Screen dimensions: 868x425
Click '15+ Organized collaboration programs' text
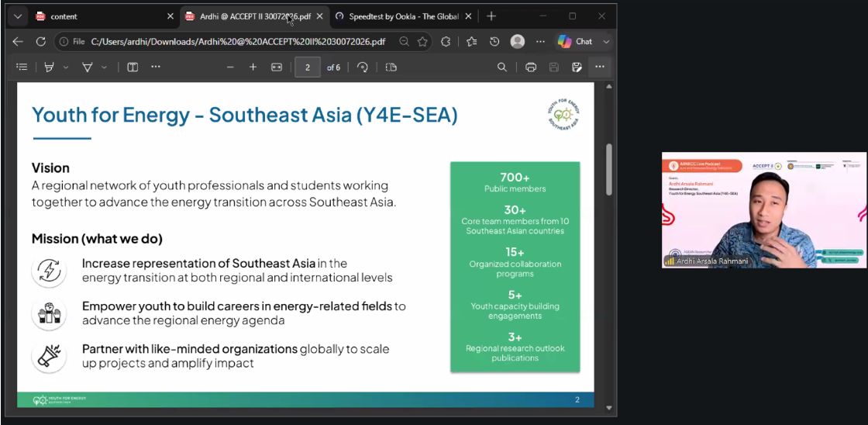(x=515, y=262)
